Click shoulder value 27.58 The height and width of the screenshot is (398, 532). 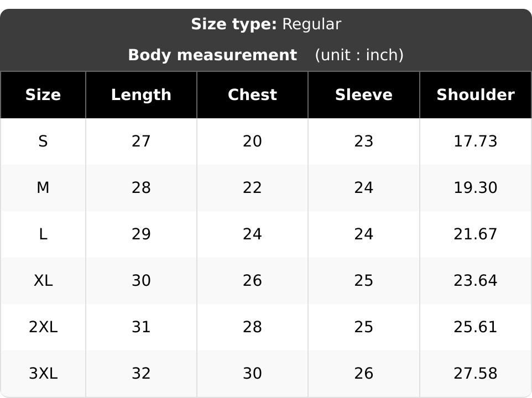[476, 373]
